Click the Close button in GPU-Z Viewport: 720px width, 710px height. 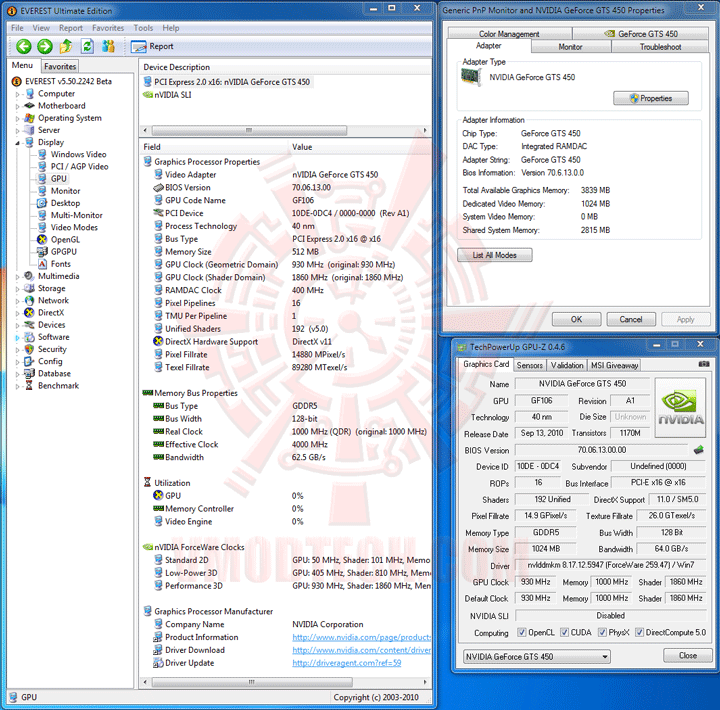687,655
